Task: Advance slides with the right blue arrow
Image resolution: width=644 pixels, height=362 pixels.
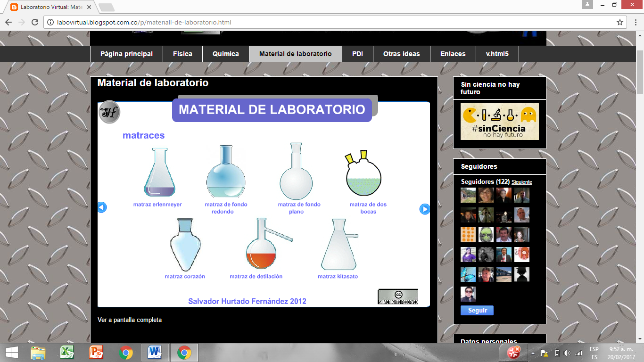Action: [x=424, y=209]
